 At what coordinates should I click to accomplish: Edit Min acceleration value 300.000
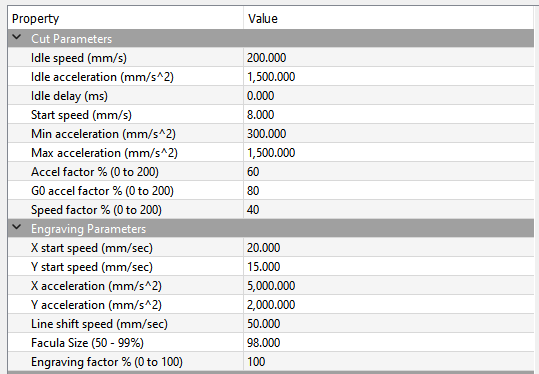(x=389, y=134)
